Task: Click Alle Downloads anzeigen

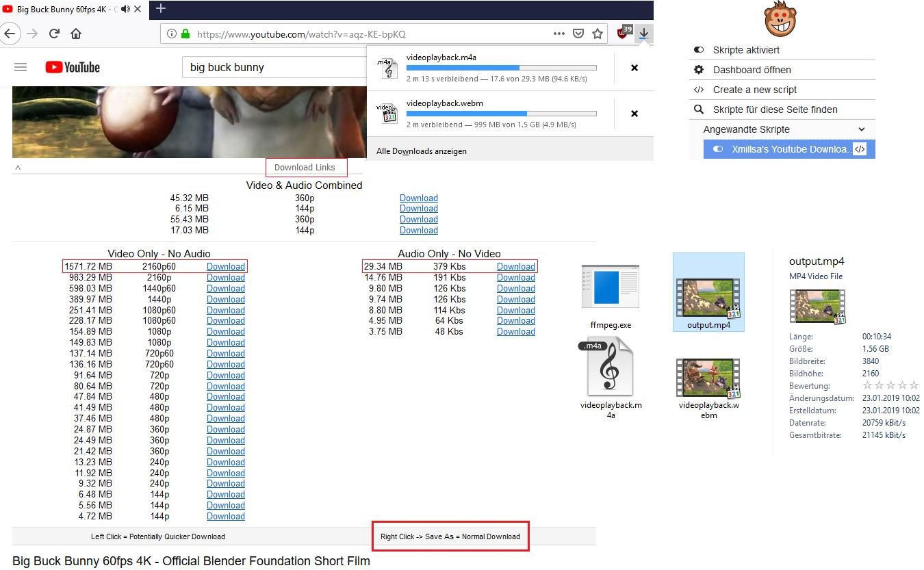Action: 422,151
